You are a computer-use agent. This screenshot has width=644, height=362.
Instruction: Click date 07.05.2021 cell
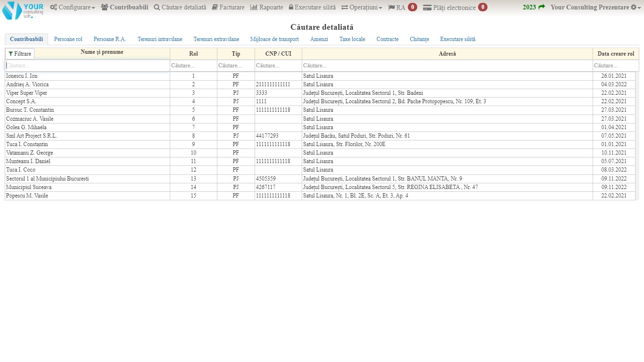coord(614,136)
